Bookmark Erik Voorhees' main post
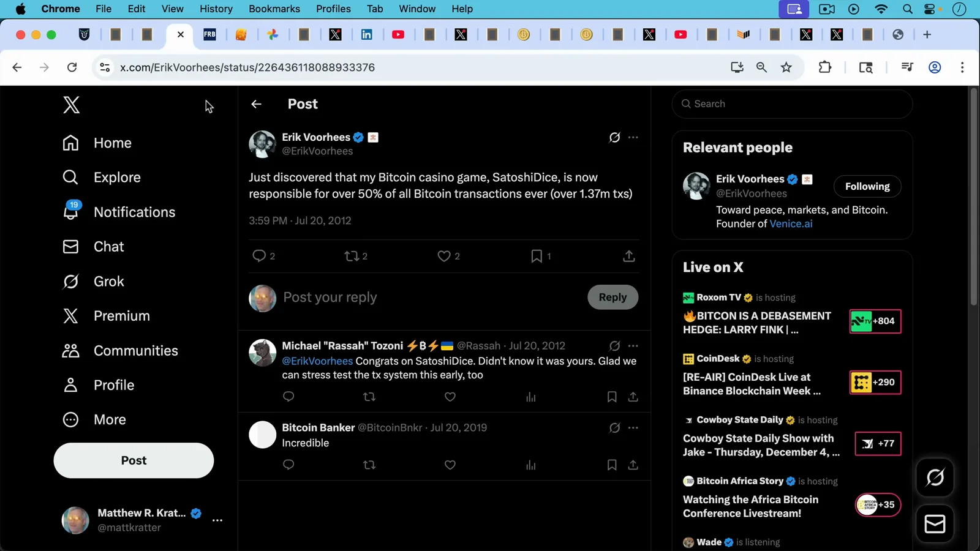The image size is (980, 551). point(537,256)
